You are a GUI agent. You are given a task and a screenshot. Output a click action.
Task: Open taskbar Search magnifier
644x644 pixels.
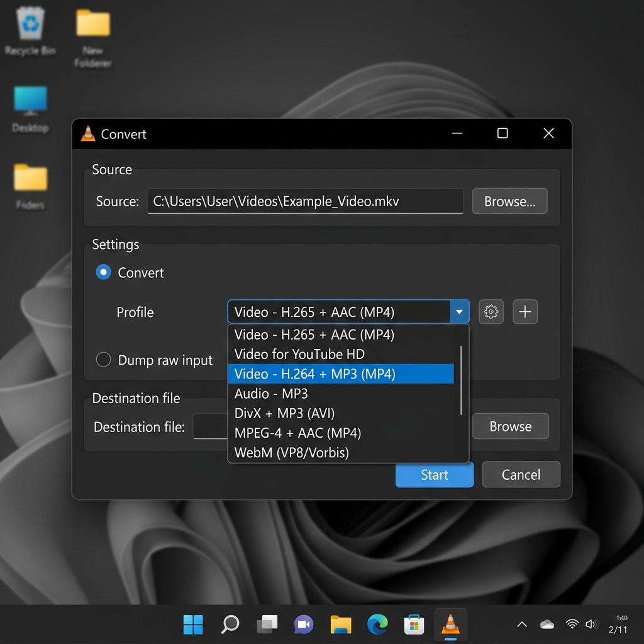230,625
